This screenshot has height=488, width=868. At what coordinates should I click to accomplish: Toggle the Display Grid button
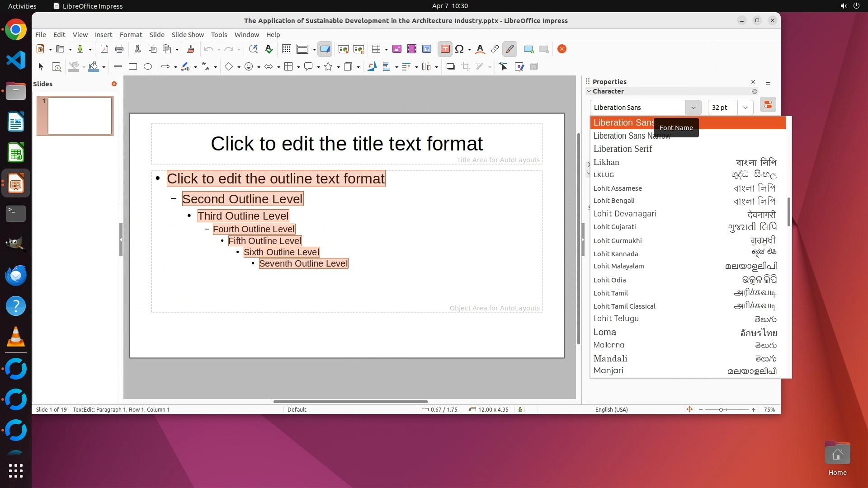pos(287,49)
